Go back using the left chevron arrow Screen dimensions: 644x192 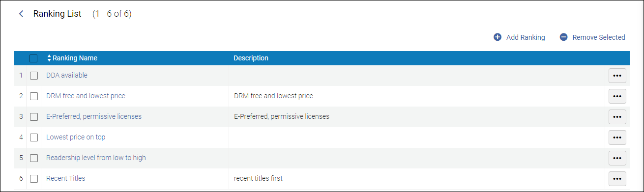(x=21, y=14)
